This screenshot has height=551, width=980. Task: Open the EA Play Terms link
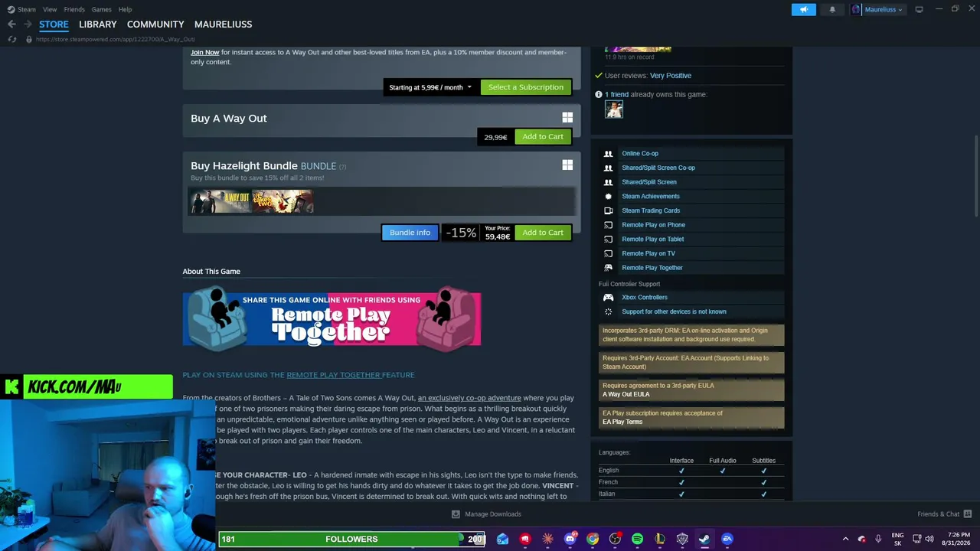coord(622,422)
